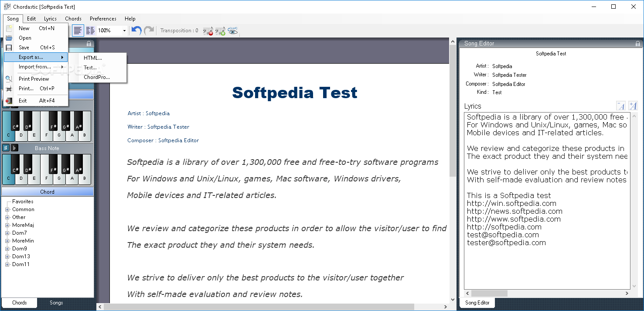Open the Help menu
Viewport: 644px width, 311px height.
[x=130, y=19]
